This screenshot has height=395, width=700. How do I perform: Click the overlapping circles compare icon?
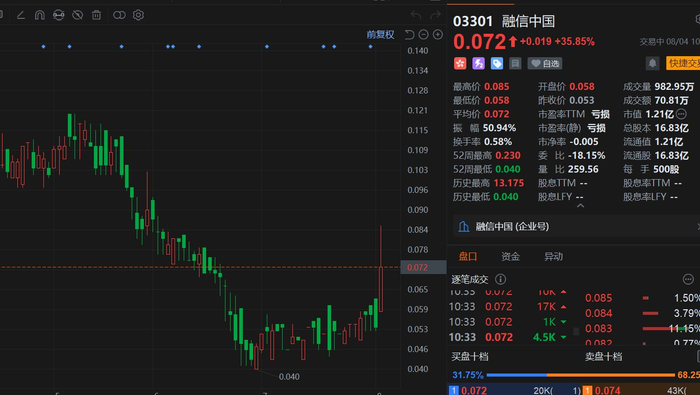tap(119, 15)
